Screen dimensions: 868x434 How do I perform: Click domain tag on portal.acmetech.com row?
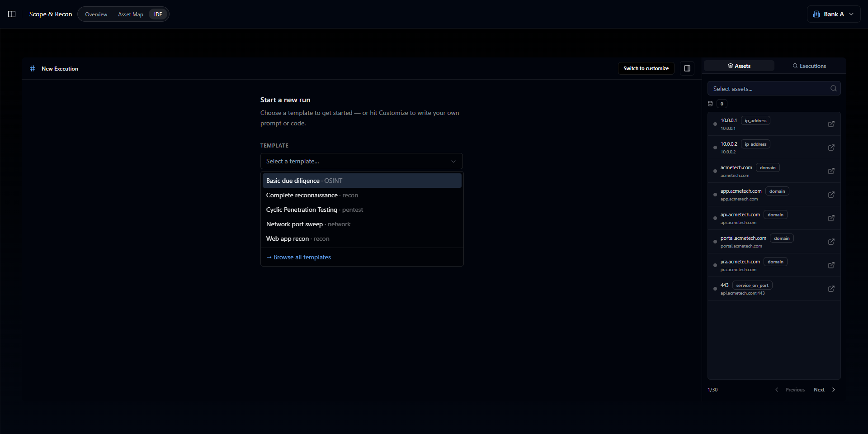tap(782, 238)
